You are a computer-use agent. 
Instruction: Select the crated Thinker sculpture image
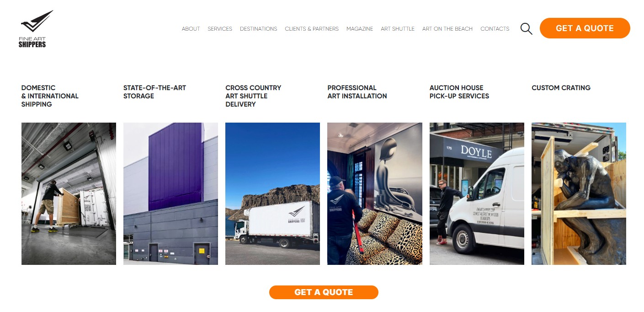coord(579,194)
